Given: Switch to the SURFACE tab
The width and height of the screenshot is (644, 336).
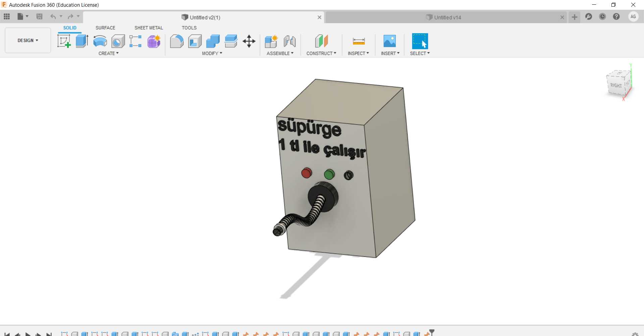Looking at the screenshot, I should (x=105, y=28).
